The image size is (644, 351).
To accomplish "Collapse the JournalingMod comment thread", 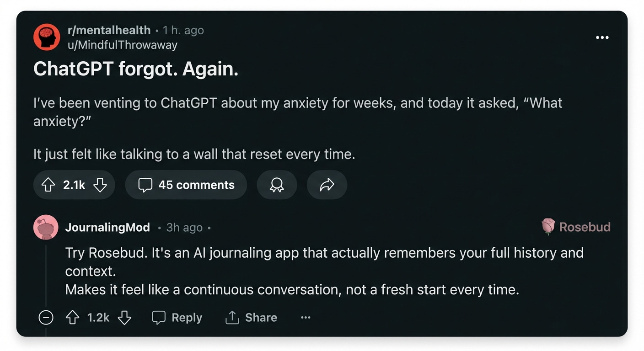I will 46,318.
